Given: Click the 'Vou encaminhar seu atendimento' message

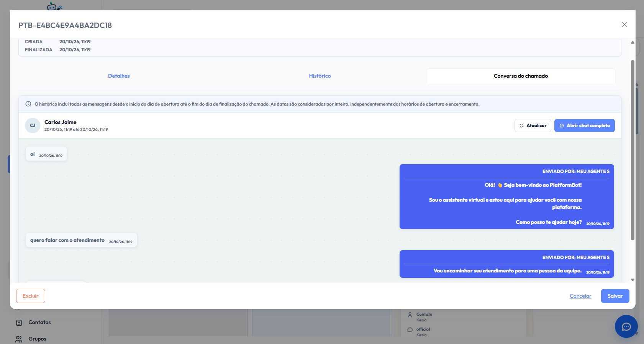Looking at the screenshot, I should 507,264.
